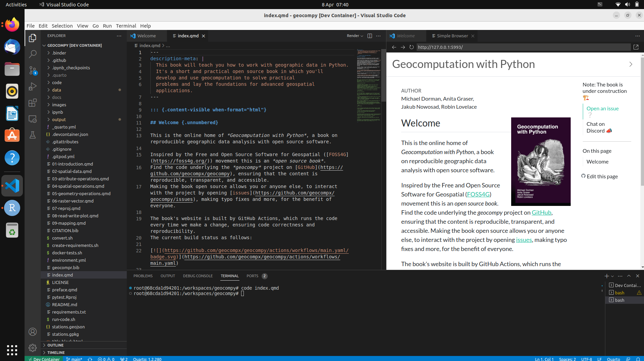Switch to the PROBLEMS panel tab
The width and height of the screenshot is (644, 361).
pyautogui.click(x=143, y=276)
